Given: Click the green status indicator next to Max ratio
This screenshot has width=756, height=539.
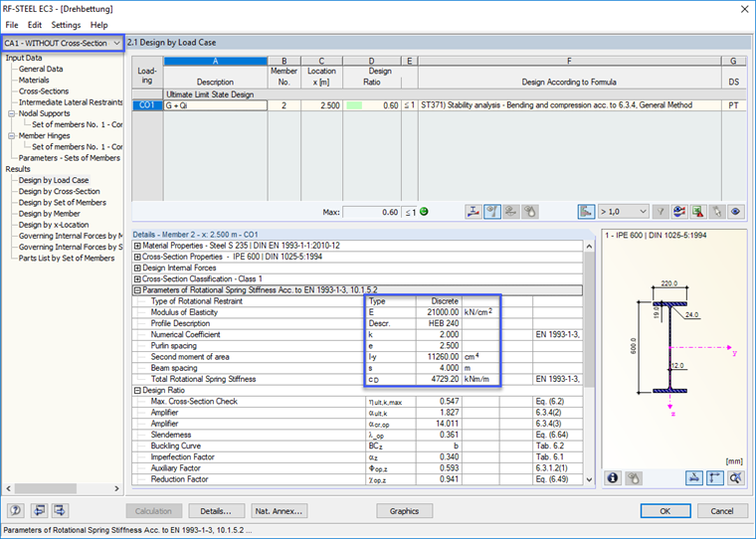Looking at the screenshot, I should pyautogui.click(x=424, y=212).
